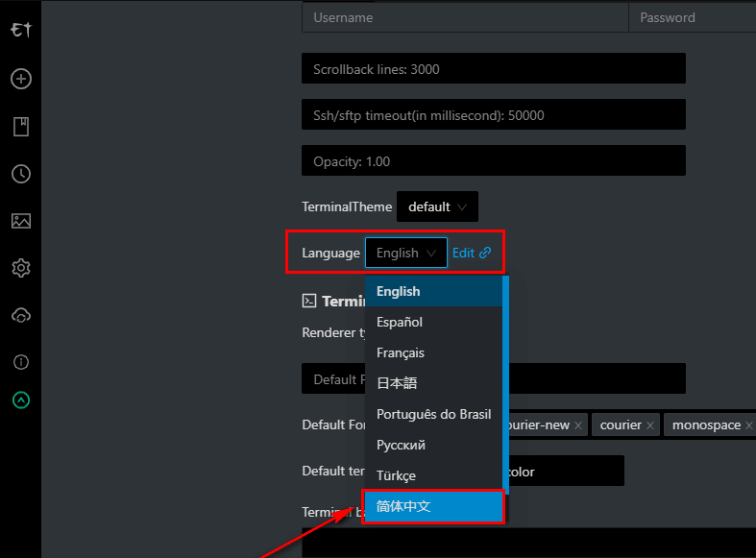Focus the Opacity input field
The height and width of the screenshot is (558, 756).
coord(493,161)
